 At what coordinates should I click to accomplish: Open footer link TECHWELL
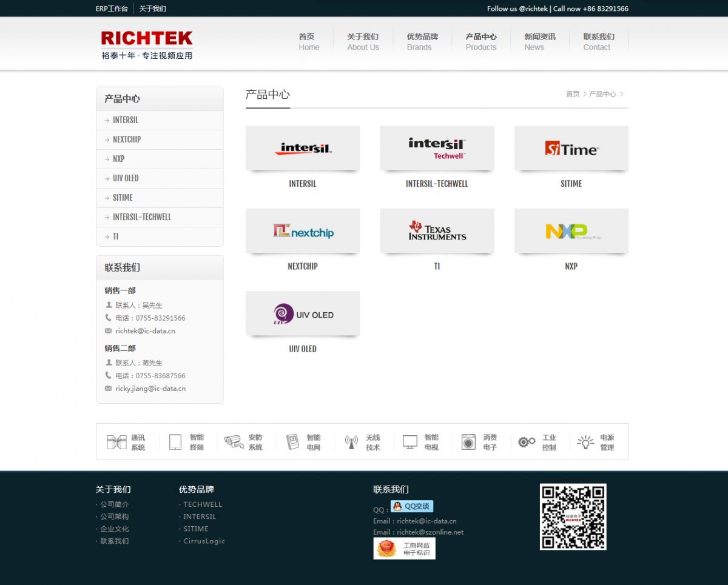point(203,504)
